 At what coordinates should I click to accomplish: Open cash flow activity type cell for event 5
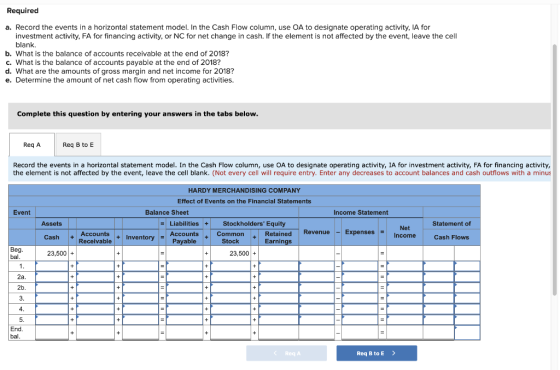click(x=467, y=320)
